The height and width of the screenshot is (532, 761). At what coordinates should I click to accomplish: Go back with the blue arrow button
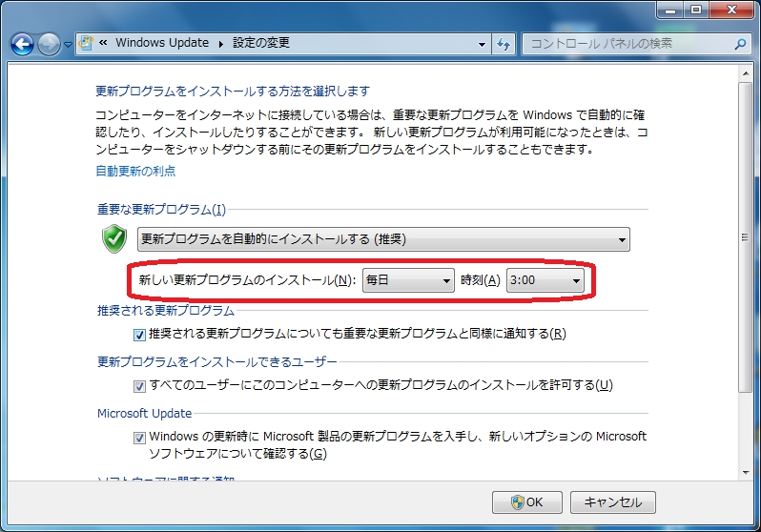tap(22, 45)
